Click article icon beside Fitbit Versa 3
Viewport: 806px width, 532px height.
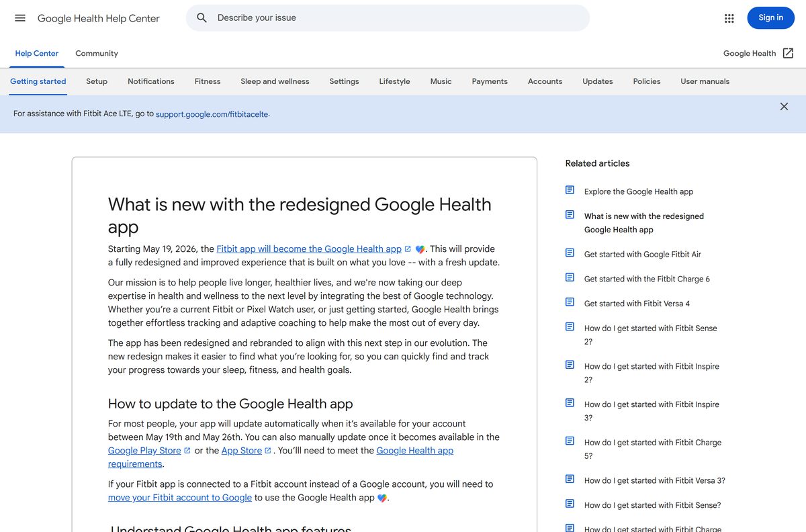pyautogui.click(x=570, y=480)
